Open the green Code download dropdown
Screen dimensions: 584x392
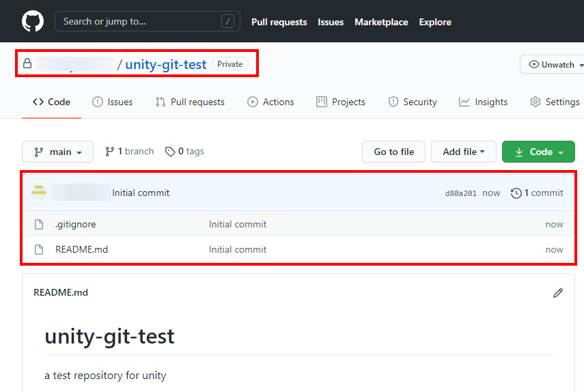538,152
